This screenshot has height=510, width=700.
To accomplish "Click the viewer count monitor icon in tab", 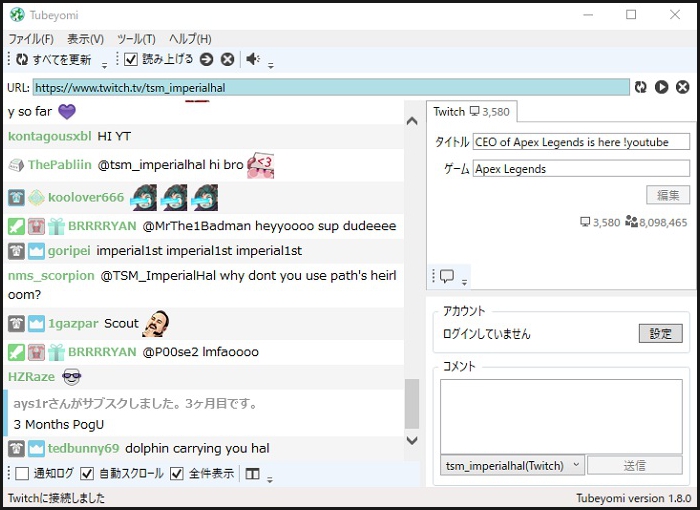I will click(474, 111).
